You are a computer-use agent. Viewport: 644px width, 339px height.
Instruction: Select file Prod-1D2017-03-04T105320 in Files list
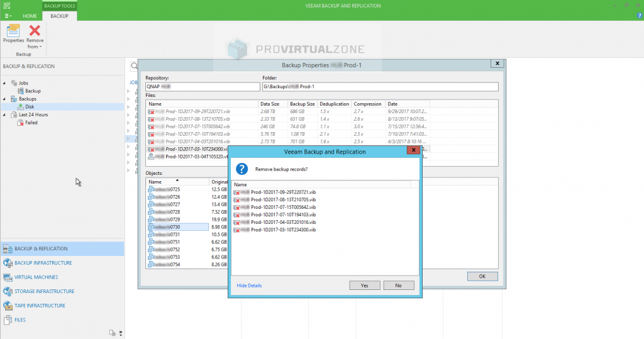(187, 157)
